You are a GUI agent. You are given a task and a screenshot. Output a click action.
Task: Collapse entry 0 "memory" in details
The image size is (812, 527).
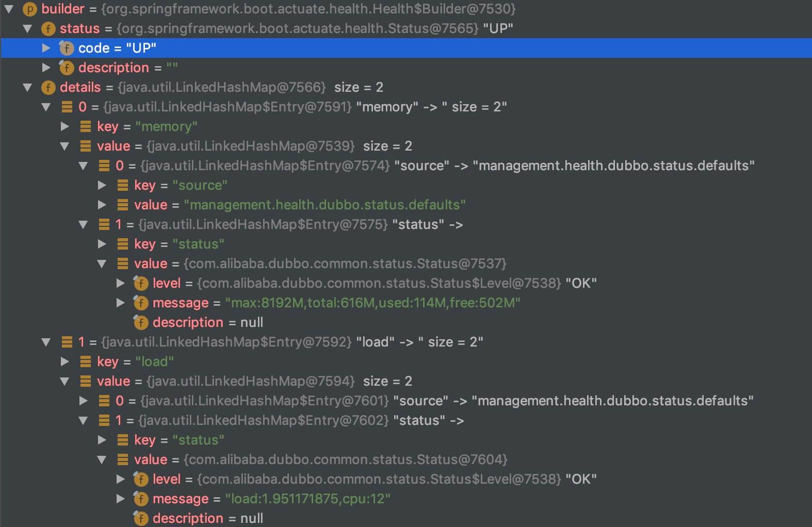(46, 107)
